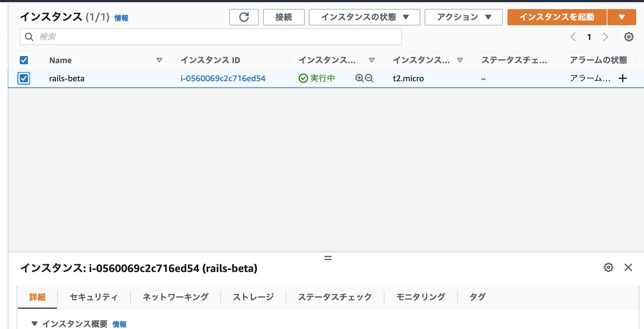Expand the launch instance split-button arrow
Screen dimensions: 644x329
click(x=621, y=17)
